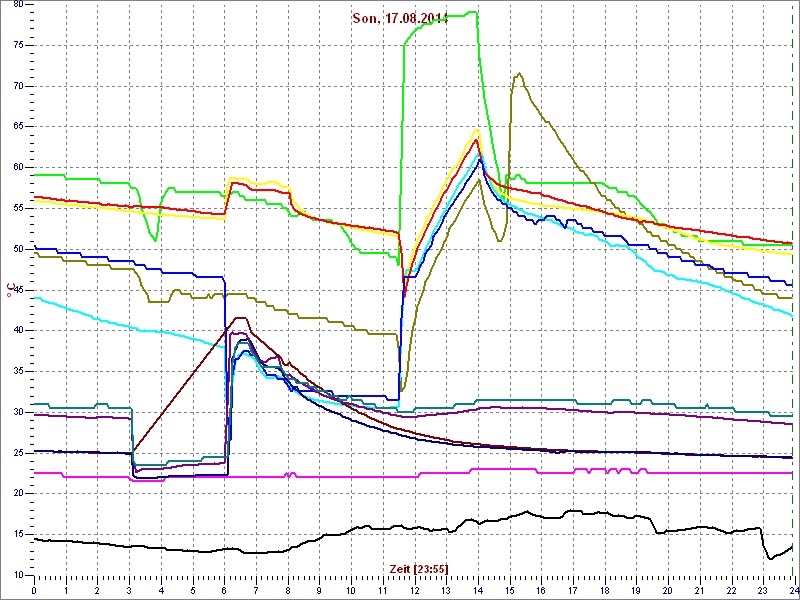Click the Zeit [23:55] time label
The width and height of the screenshot is (800, 600).
coord(418,568)
